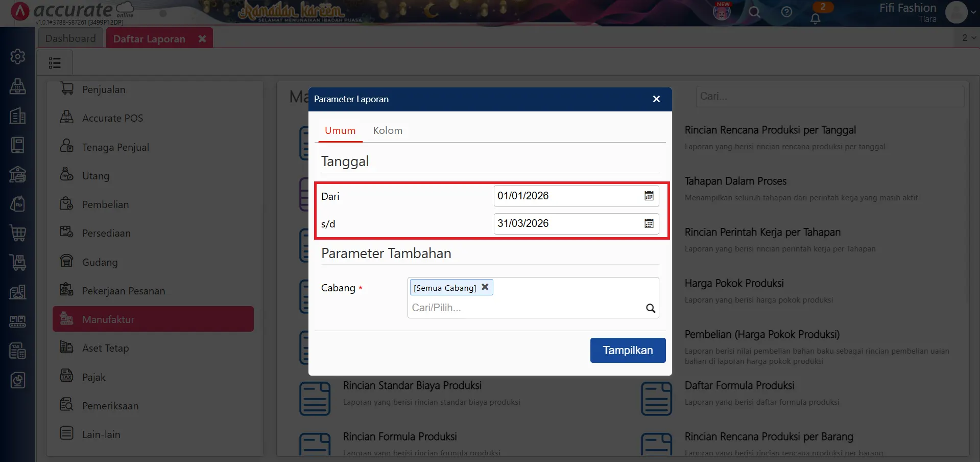Screen dimensions: 980x462
Task: Select Gudang in the report categories
Action: 100,262
